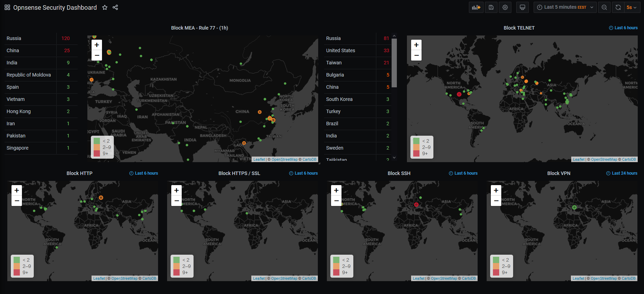This screenshot has height=294, width=644.
Task: Open the Block HTTPS / SSL panel menu
Action: coord(239,173)
